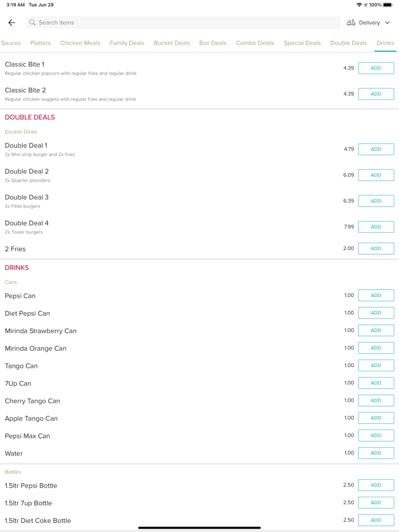Viewport: 399px width, 532px height.
Task: Add 2 Fries to order
Action: (x=376, y=249)
